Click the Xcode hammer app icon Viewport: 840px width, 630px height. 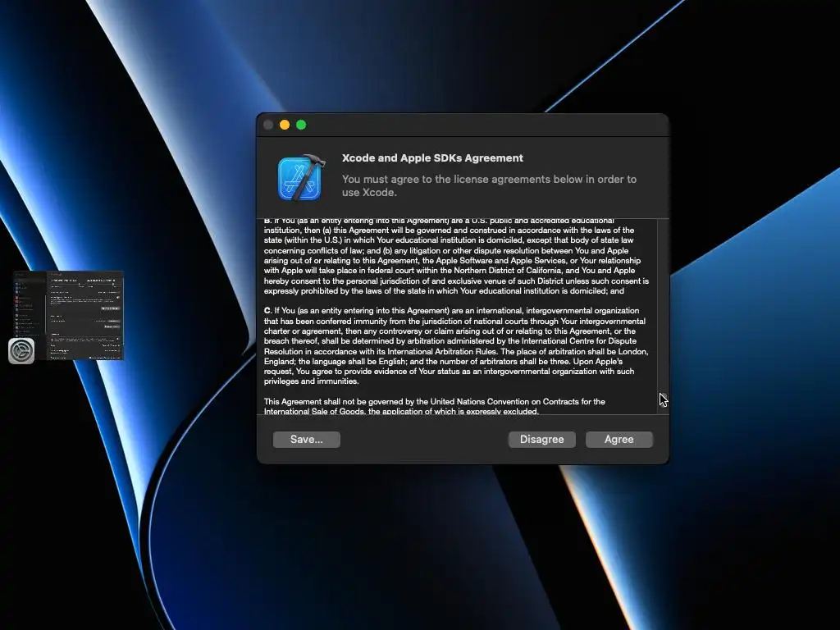(301, 177)
